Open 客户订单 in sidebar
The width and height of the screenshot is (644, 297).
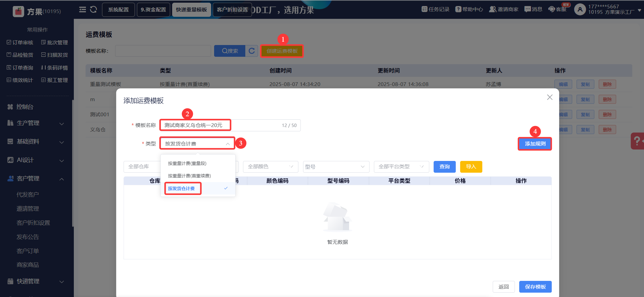[x=28, y=251]
